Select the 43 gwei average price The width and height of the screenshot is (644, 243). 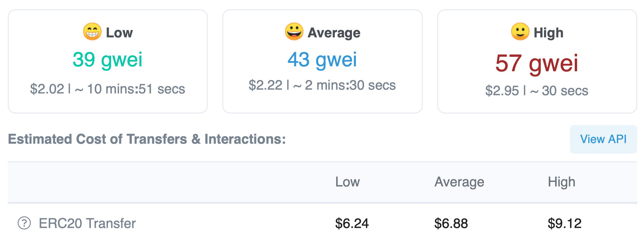click(322, 60)
